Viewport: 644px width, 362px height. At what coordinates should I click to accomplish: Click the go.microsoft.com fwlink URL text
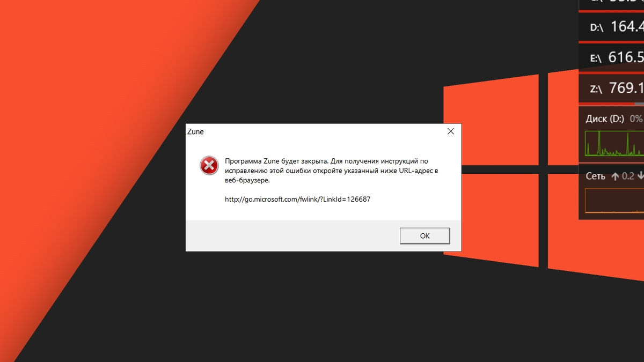297,200
